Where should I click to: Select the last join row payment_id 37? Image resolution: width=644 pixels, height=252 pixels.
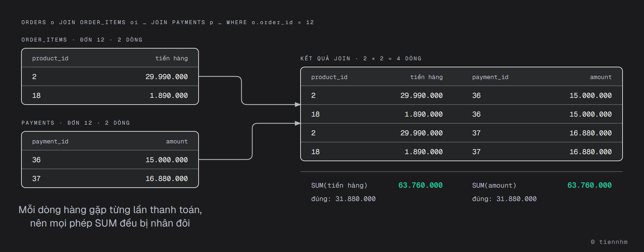click(x=476, y=152)
